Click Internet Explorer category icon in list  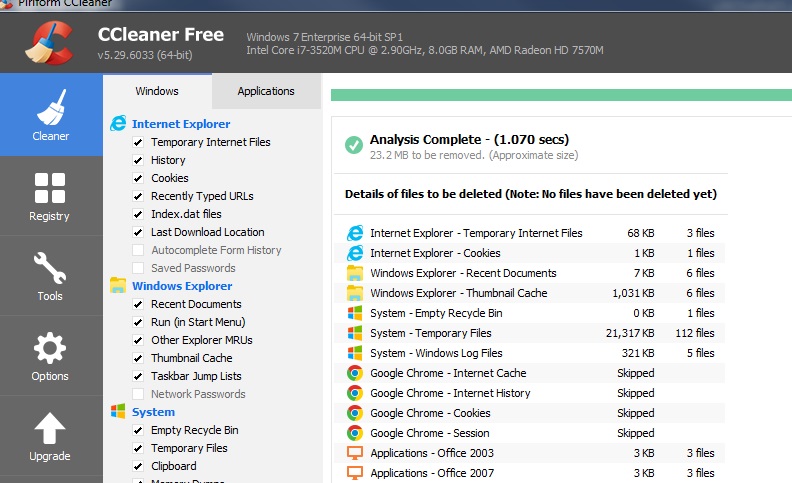point(118,123)
